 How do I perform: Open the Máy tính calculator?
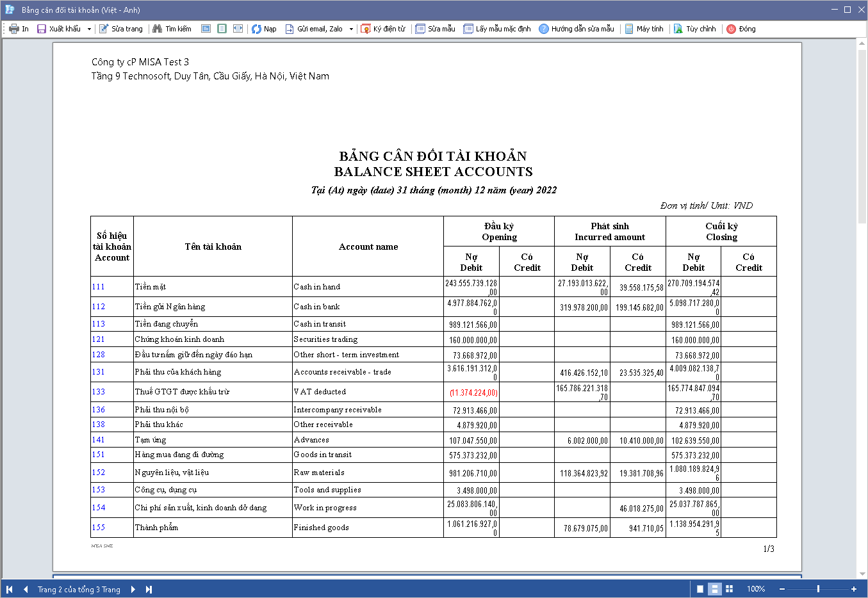[629, 29]
